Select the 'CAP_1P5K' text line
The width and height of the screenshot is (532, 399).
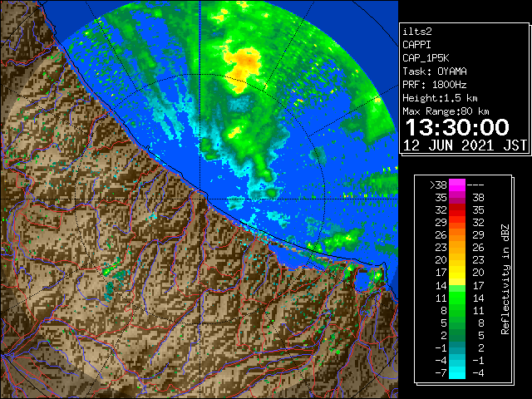point(426,58)
